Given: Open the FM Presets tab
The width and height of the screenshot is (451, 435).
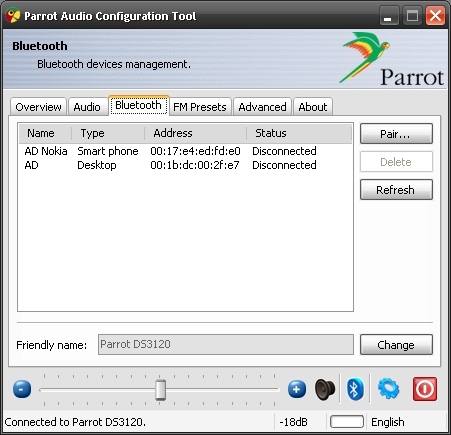Looking at the screenshot, I should [x=200, y=107].
